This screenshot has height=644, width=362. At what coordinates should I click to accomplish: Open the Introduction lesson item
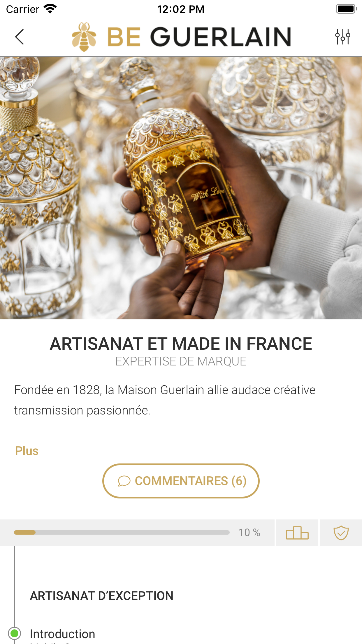62,634
